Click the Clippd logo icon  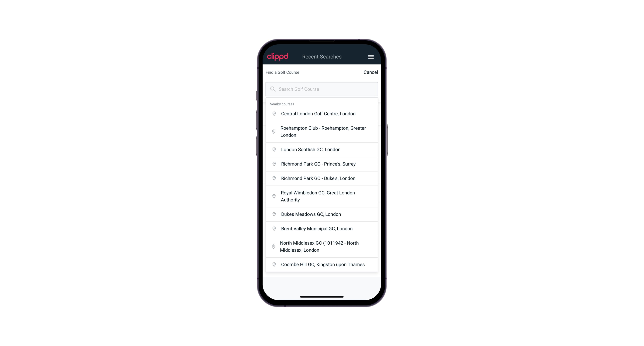(x=278, y=57)
